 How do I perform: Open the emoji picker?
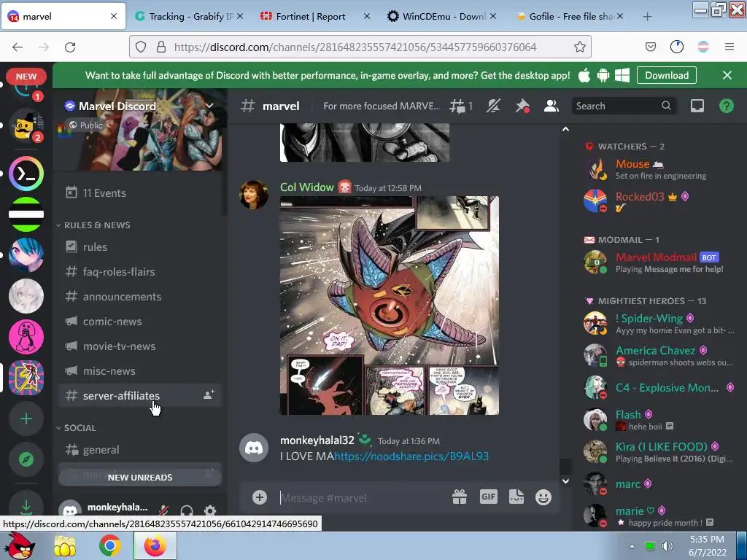(x=543, y=497)
